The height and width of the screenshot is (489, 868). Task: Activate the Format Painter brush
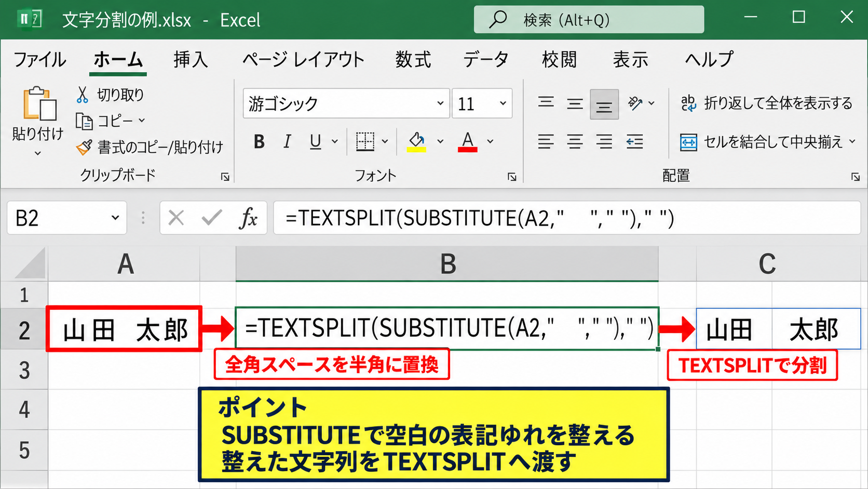tap(84, 148)
